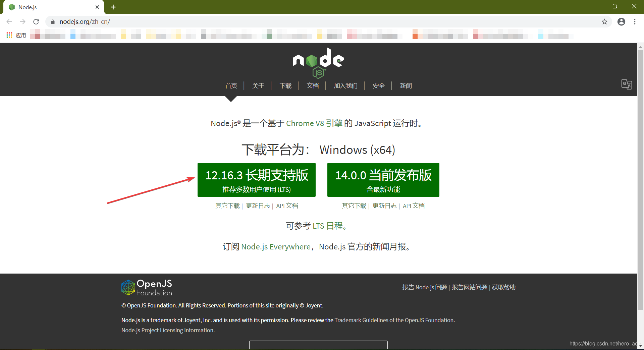
Task: Open the browser profile avatar
Action: pos(621,21)
